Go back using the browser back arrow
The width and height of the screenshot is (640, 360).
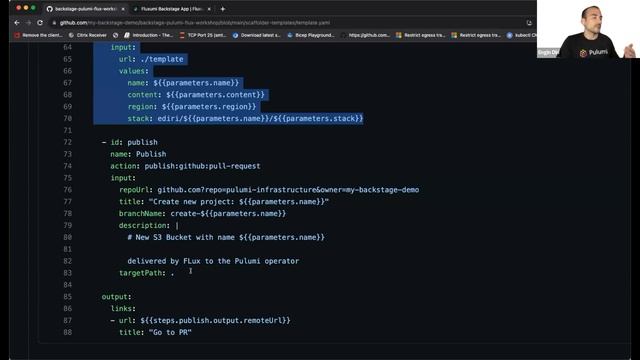click(17, 23)
